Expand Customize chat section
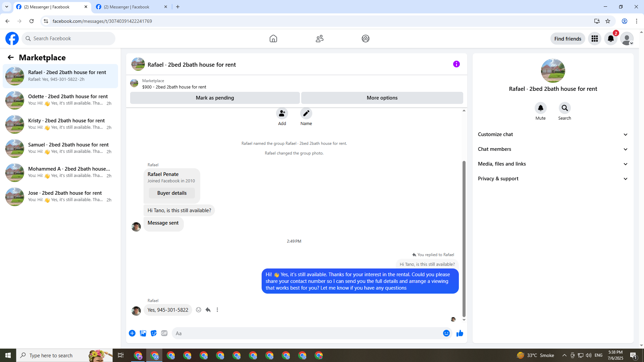644x362 pixels. coord(553,135)
